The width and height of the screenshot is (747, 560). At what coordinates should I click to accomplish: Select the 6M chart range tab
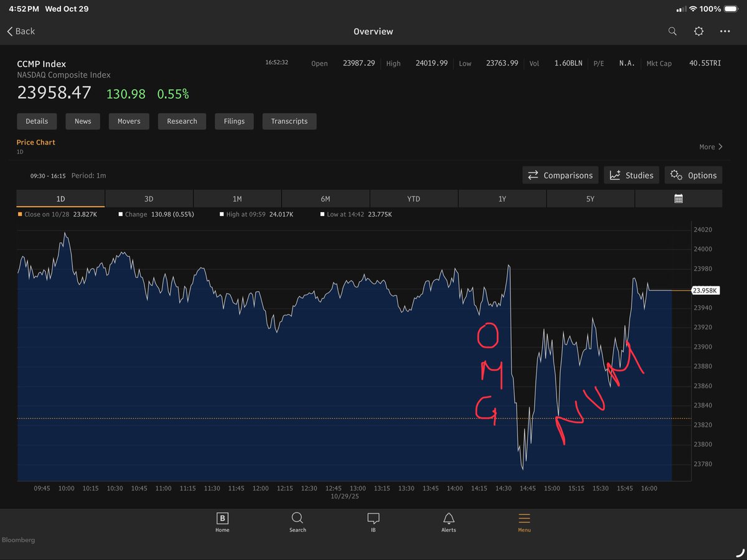click(326, 198)
